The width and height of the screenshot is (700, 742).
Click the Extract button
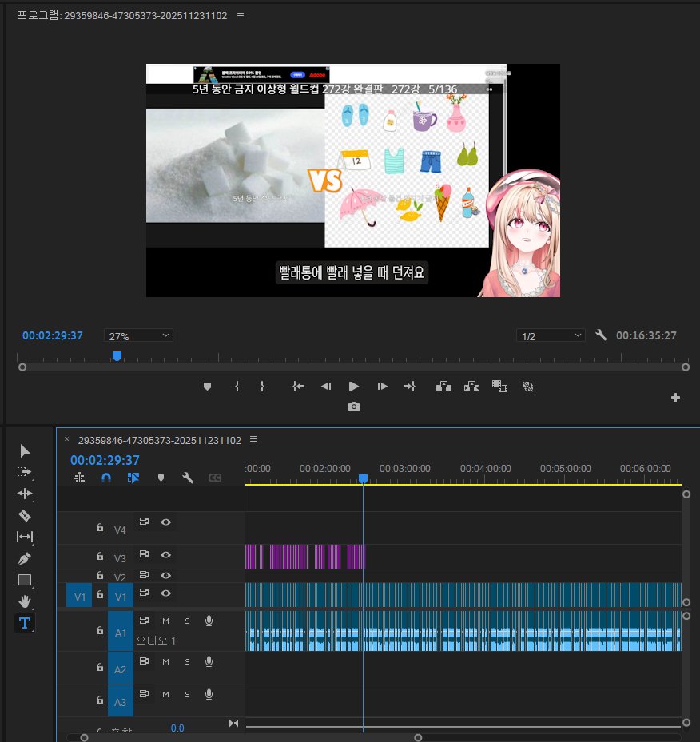471,387
